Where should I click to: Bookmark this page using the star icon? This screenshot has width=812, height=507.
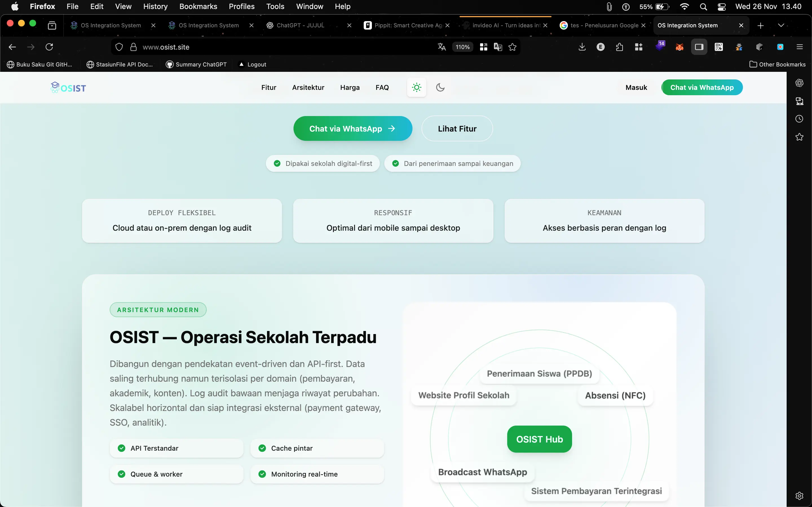[512, 47]
